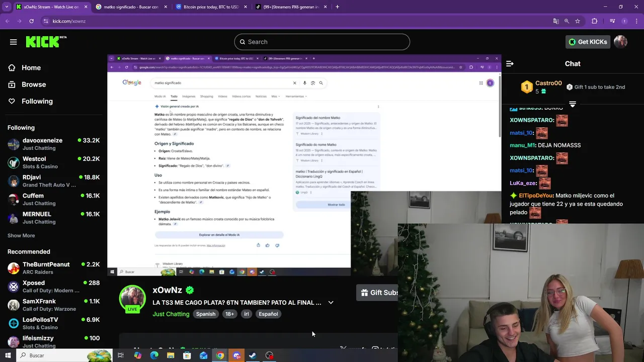This screenshot has height=362, width=644.
Task: Open TheBurntPeanut recommended channel
Action: click(53, 268)
